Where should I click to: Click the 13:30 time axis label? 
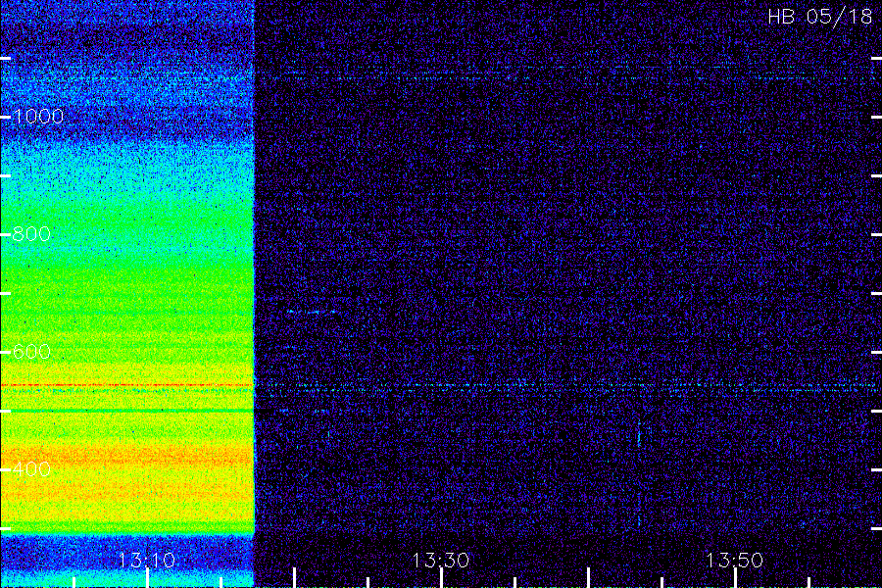(x=440, y=560)
